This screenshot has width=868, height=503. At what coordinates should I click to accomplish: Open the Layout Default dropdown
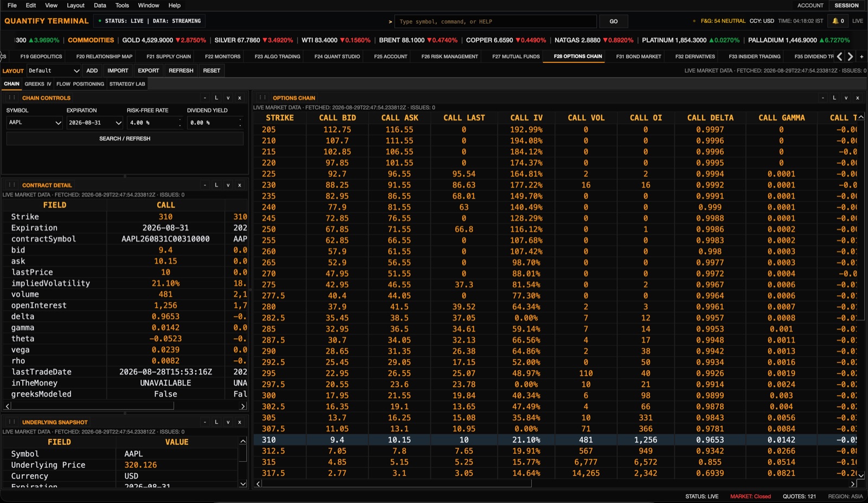tap(53, 71)
